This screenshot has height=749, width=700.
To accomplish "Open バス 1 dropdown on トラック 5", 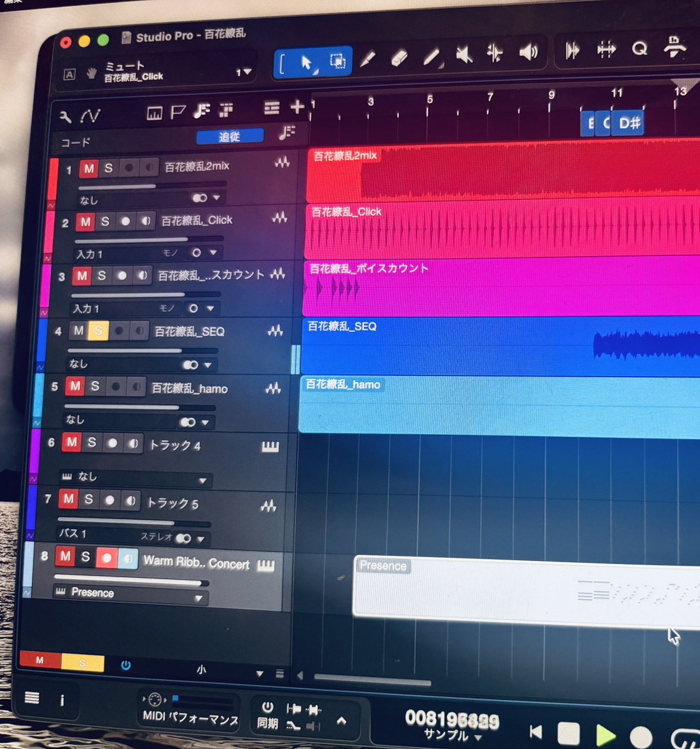I will coord(200,539).
